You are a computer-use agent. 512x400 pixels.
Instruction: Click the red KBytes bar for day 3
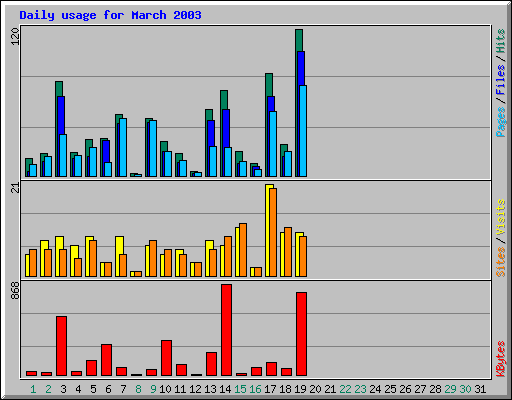[x=62, y=346]
